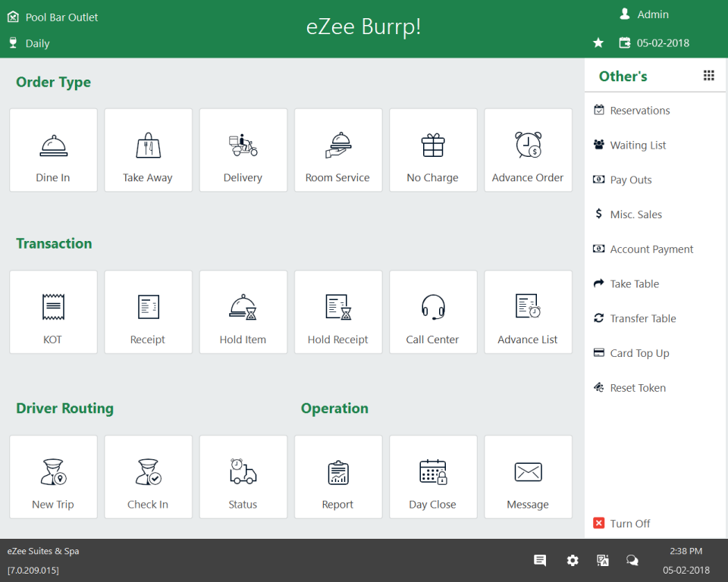
Task: Open Reservations from the Other's panel
Action: [639, 110]
